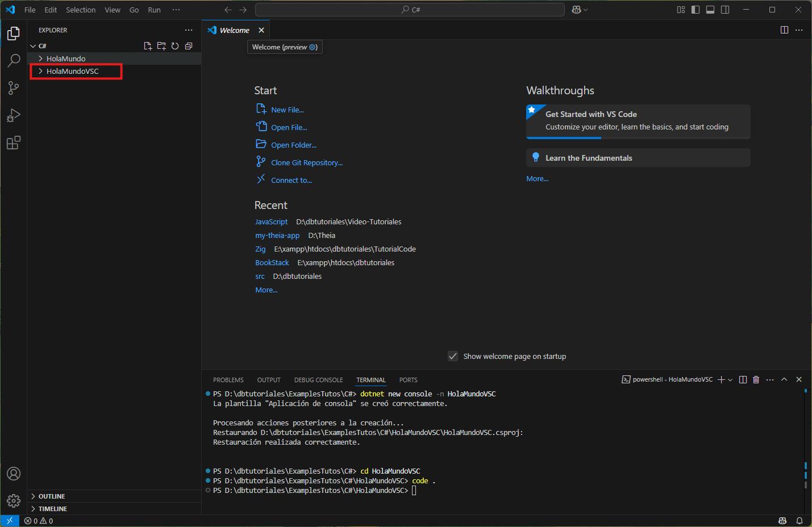The width and height of the screenshot is (812, 527).
Task: Open the remote window indicator in status bar
Action: pyautogui.click(x=10, y=521)
